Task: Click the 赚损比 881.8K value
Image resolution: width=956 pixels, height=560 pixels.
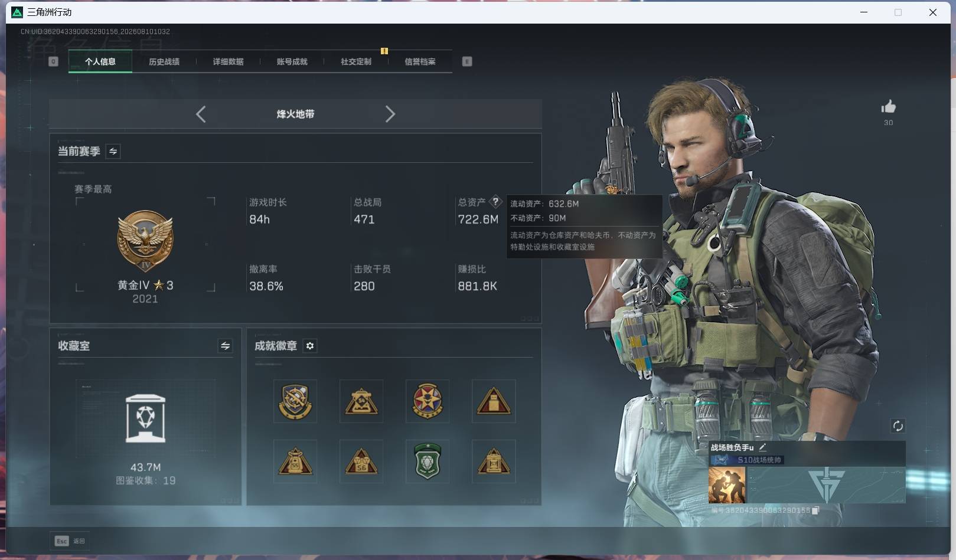Action: click(x=477, y=286)
